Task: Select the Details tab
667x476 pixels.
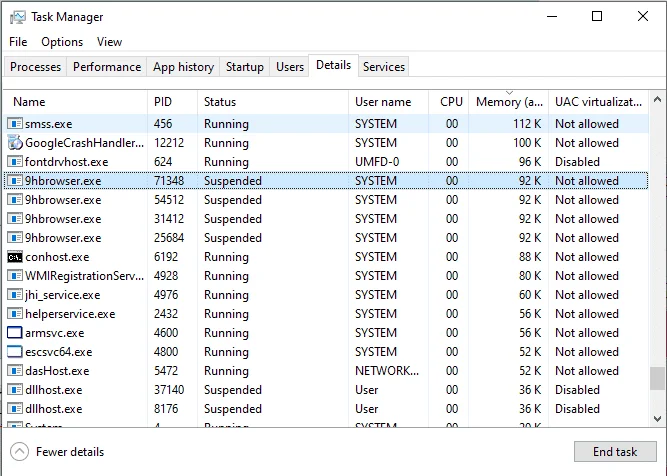Action: 334,65
